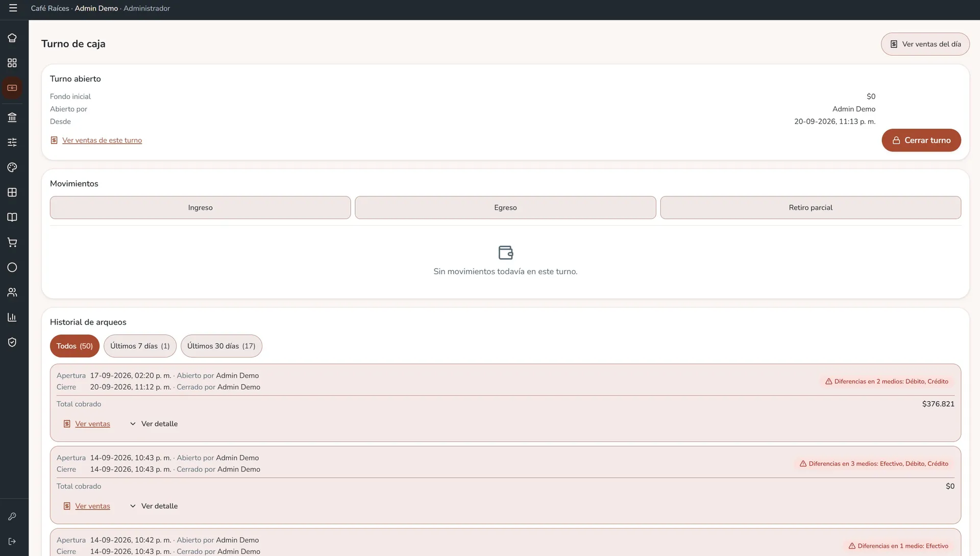
Task: Open 'Ver ventas' for the 17-09-2026 arqueo
Action: (x=92, y=424)
